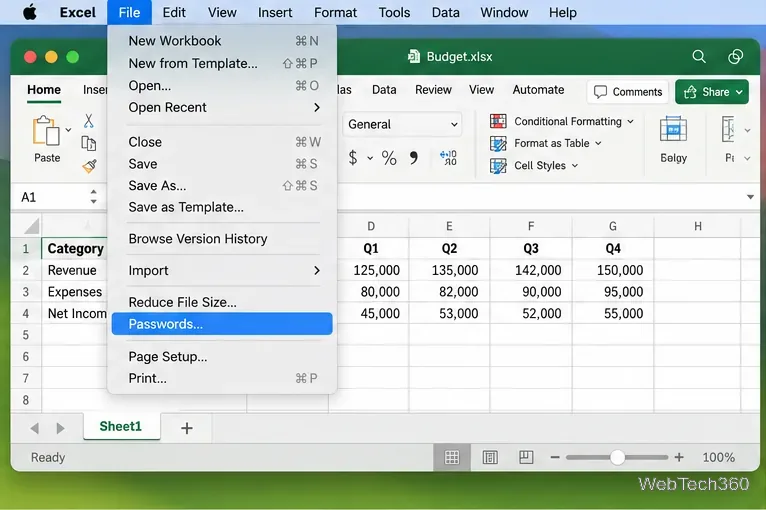Expand the Paste options arrow
The image size is (766, 510).
(68, 129)
